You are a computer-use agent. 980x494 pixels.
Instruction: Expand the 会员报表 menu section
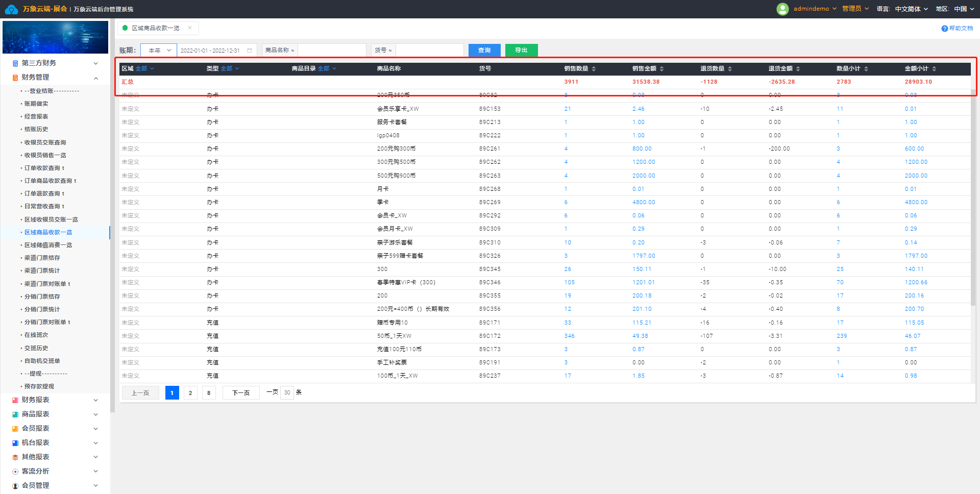(95, 429)
